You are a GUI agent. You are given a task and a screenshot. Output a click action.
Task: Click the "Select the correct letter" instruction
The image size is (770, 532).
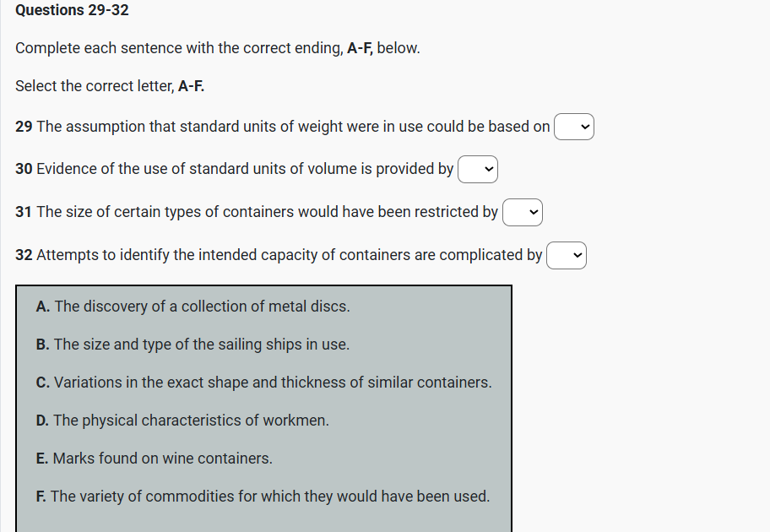[x=110, y=86]
